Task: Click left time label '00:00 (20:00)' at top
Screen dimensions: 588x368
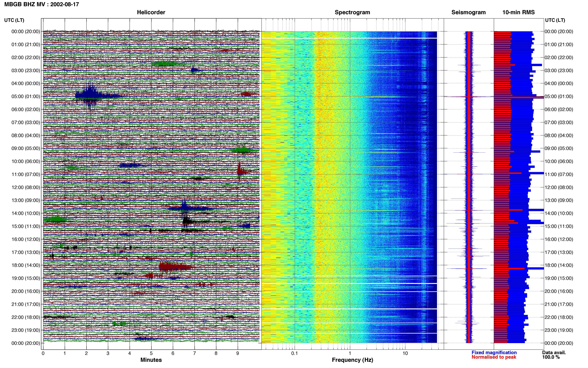Action: [26, 31]
